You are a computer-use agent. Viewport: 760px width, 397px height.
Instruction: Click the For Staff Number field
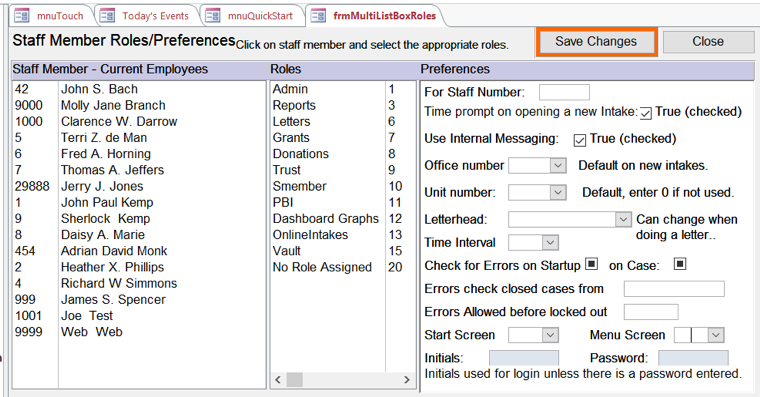[564, 92]
